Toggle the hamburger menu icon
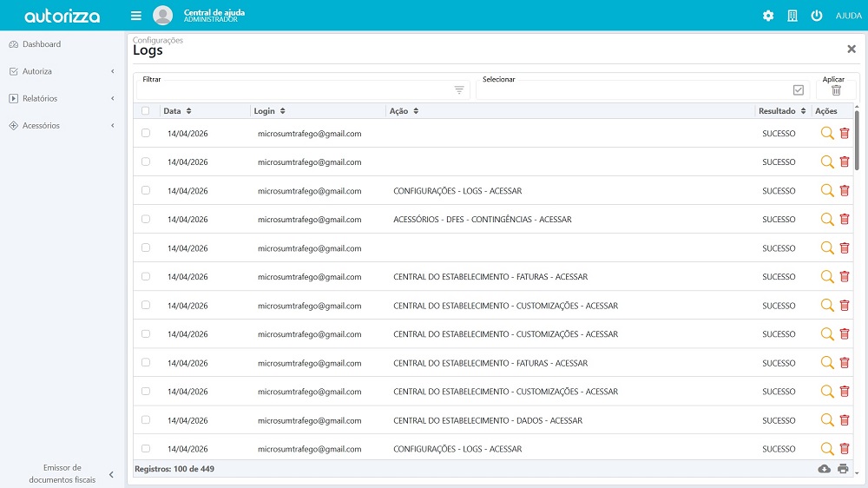 pos(136,16)
